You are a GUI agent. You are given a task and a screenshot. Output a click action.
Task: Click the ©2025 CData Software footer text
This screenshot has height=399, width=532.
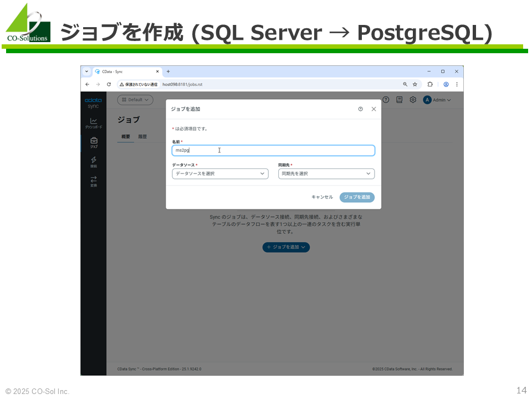tap(412, 369)
